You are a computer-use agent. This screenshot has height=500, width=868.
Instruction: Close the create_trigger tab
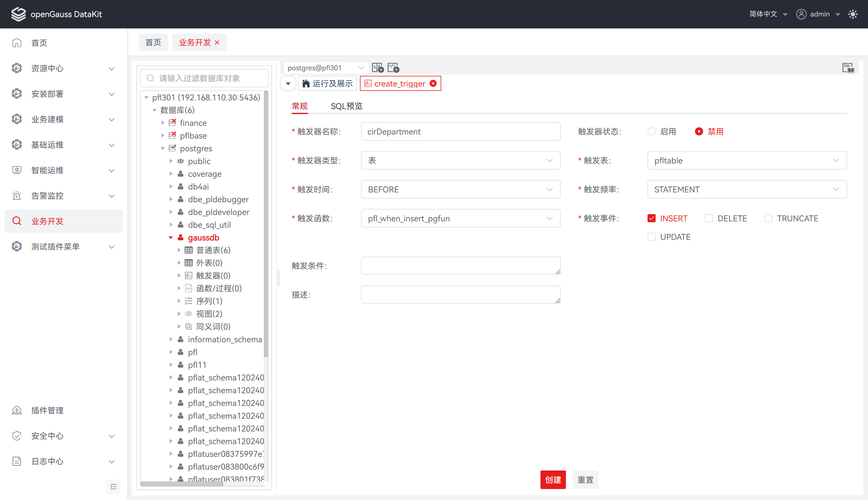point(433,83)
